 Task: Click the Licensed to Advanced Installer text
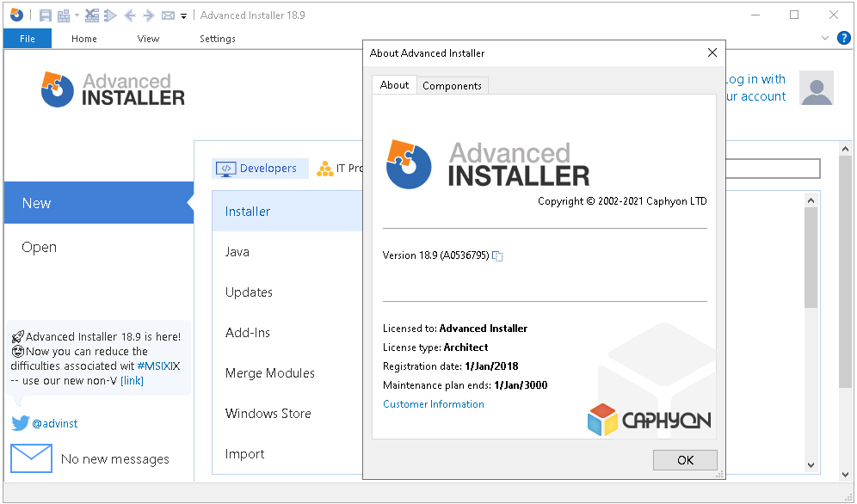pyautogui.click(x=455, y=329)
